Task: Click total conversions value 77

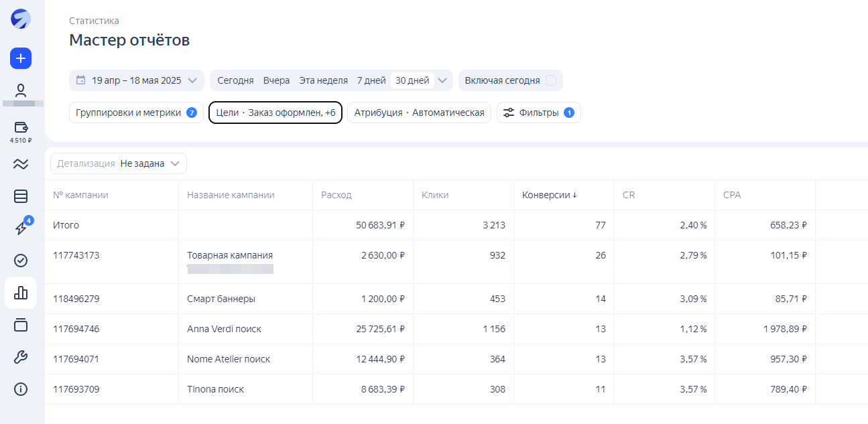Action: [600, 225]
